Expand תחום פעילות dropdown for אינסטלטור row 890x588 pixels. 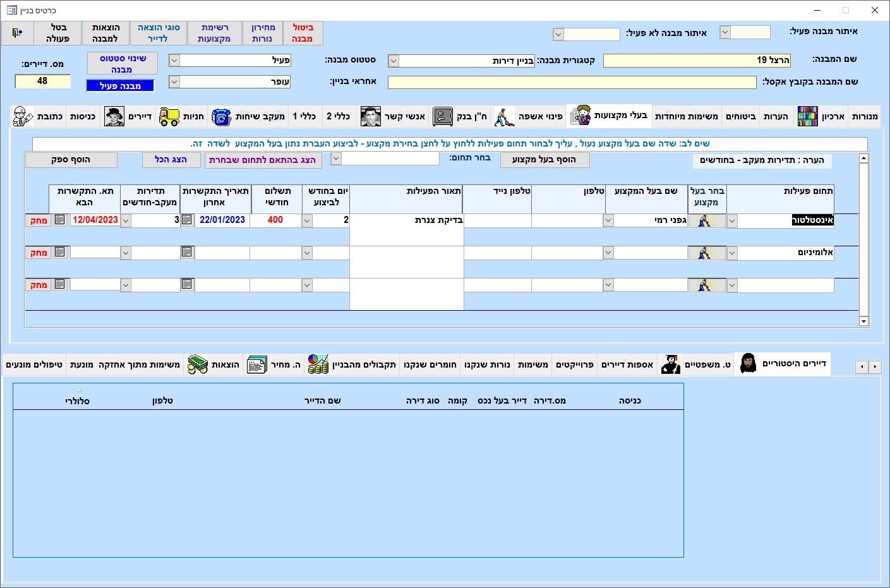(x=732, y=220)
